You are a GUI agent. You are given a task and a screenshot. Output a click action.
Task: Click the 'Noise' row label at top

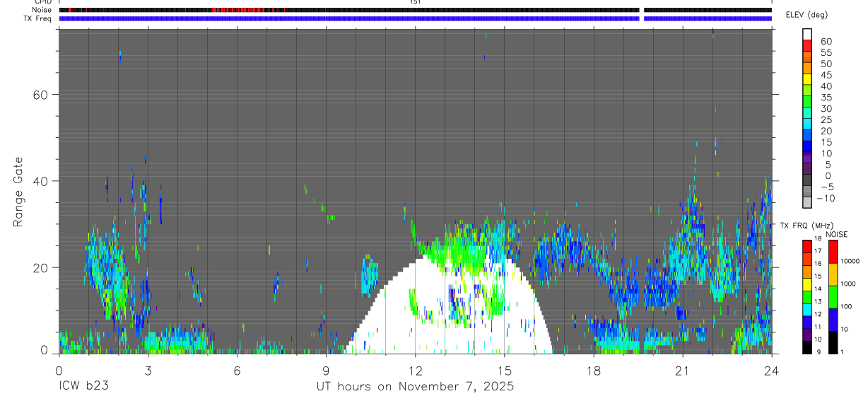click(x=42, y=10)
